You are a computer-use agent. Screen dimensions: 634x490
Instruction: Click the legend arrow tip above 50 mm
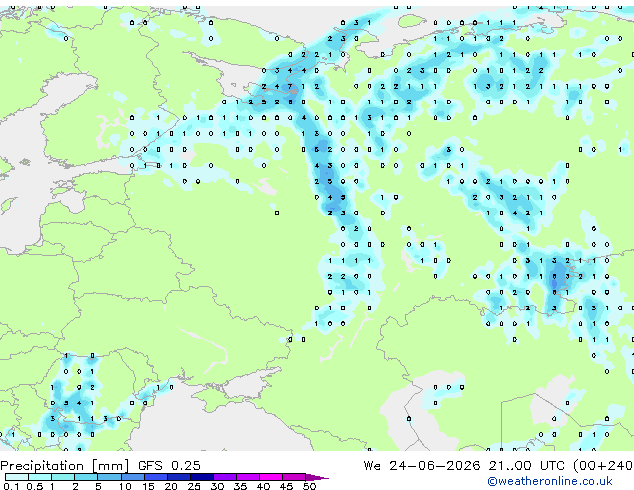tap(317, 477)
